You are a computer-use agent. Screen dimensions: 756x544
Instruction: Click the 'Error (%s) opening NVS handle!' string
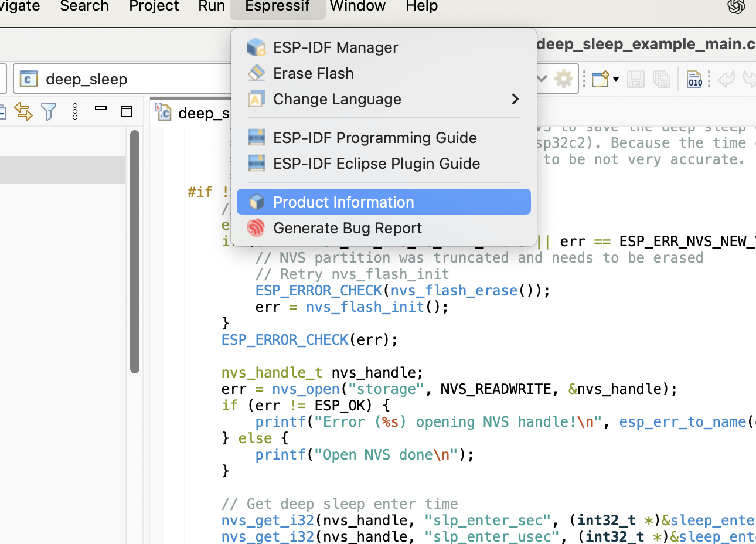458,422
